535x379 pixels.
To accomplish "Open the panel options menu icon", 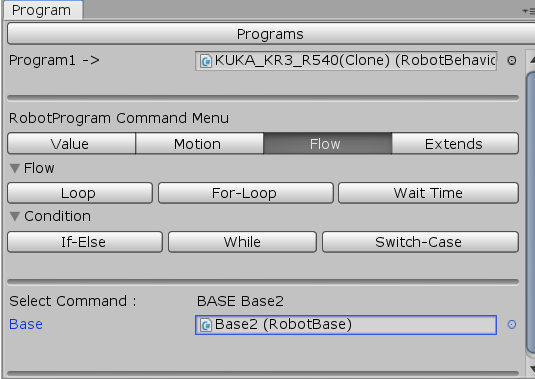I will coord(530,11).
